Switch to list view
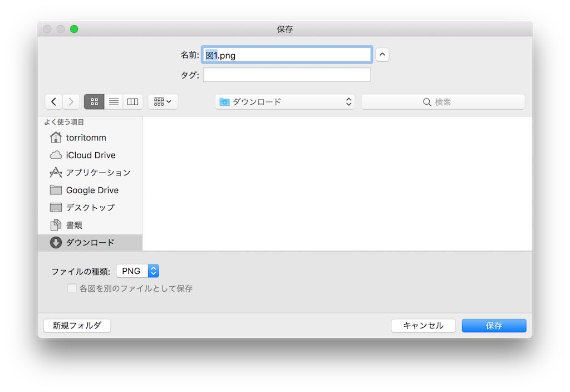The image size is (570, 392). [114, 101]
